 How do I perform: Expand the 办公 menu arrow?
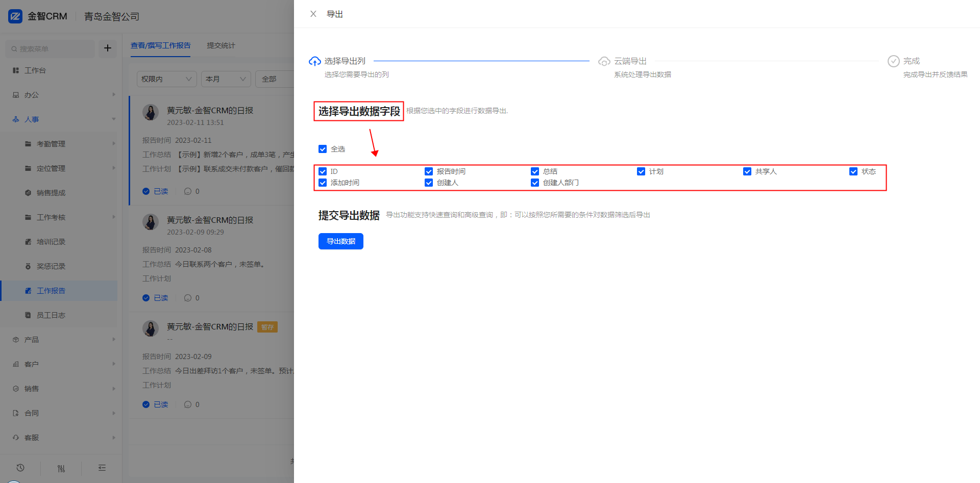(113, 94)
